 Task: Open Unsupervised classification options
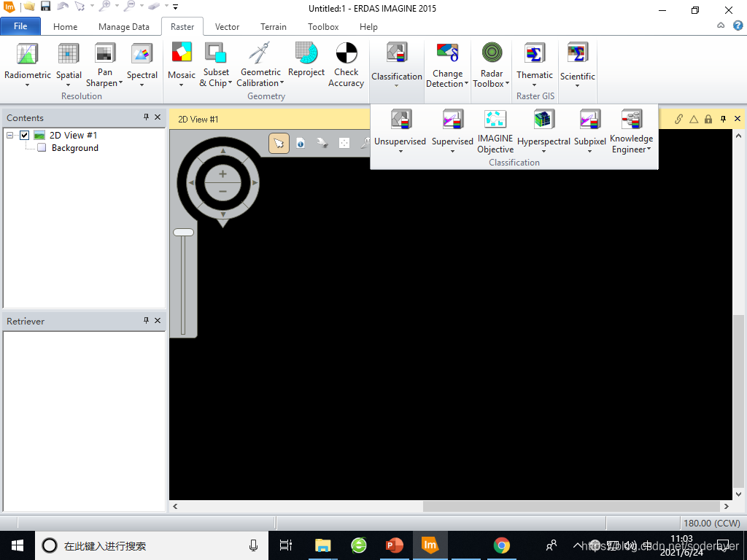[400, 131]
